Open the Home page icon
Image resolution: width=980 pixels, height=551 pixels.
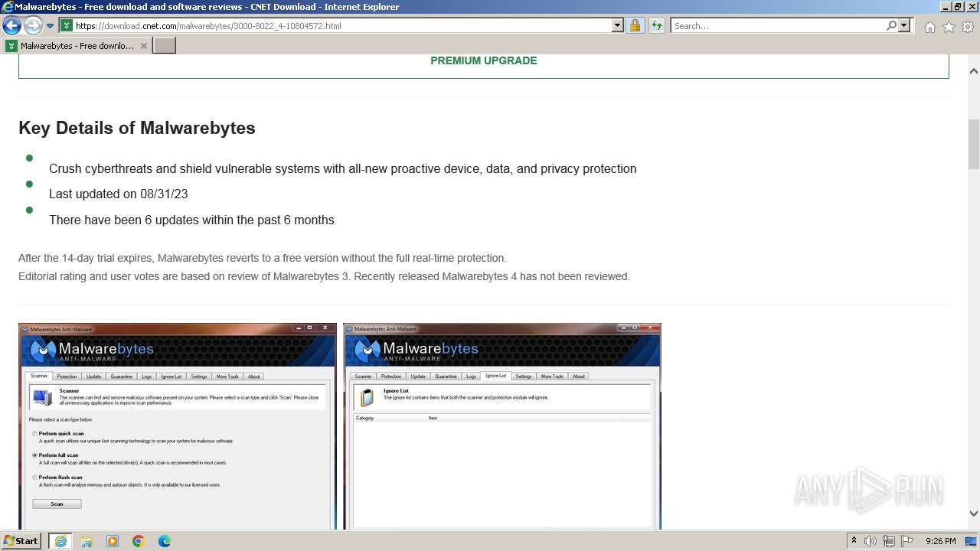coord(929,27)
